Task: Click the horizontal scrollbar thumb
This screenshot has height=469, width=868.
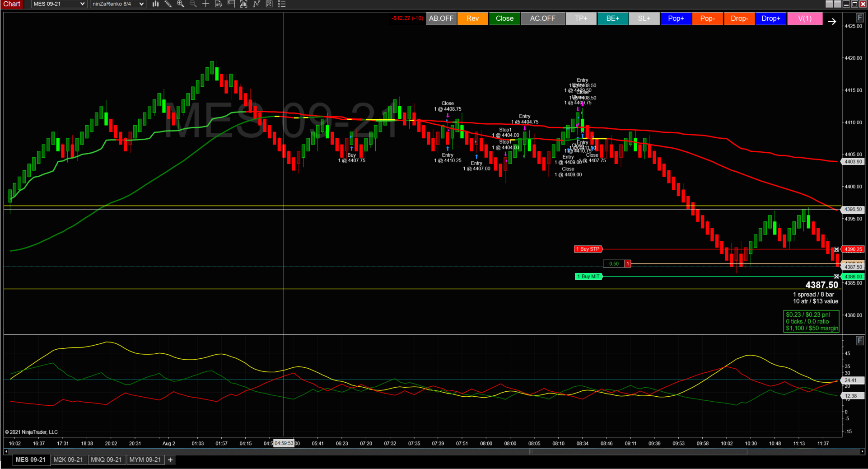Action: [638, 451]
